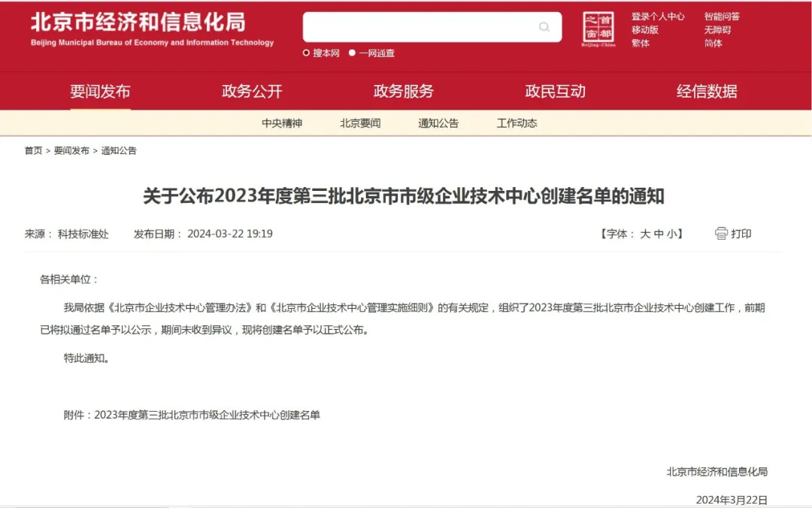Click the 首都之窗 Beijing-China logo
This screenshot has width=812, height=508.
tap(598, 29)
